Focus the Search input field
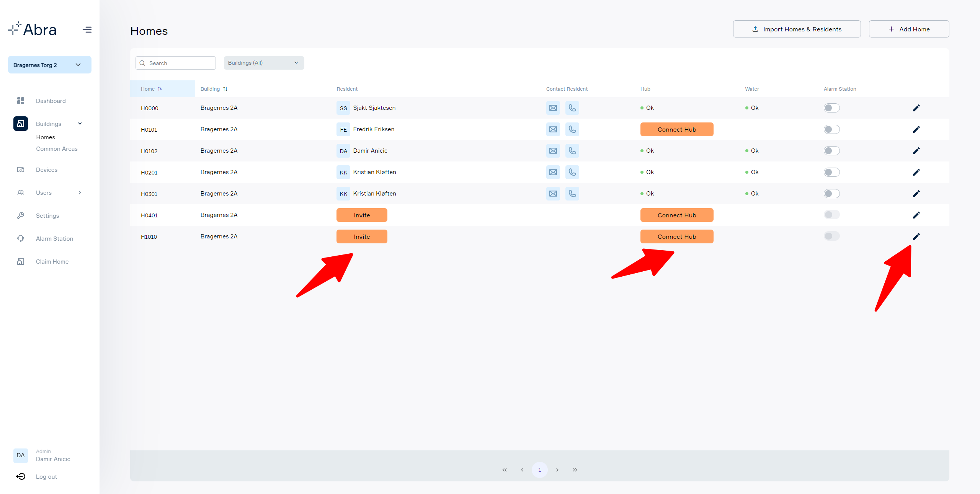The height and width of the screenshot is (494, 980). (176, 63)
